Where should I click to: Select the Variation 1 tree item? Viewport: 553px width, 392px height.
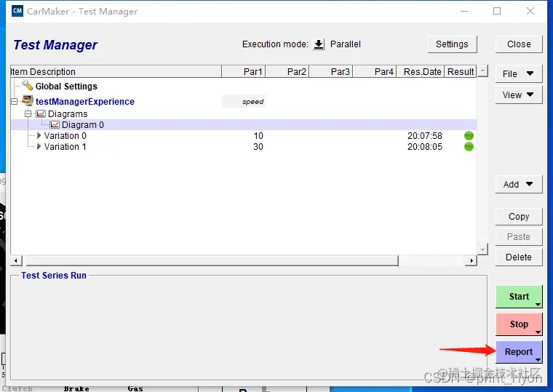[65, 147]
